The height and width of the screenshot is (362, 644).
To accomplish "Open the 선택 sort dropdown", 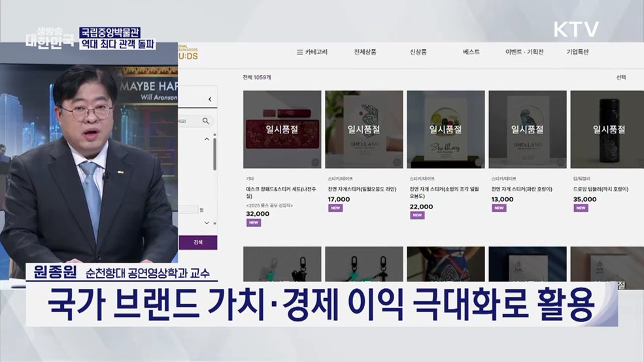I will pyautogui.click(x=621, y=77).
